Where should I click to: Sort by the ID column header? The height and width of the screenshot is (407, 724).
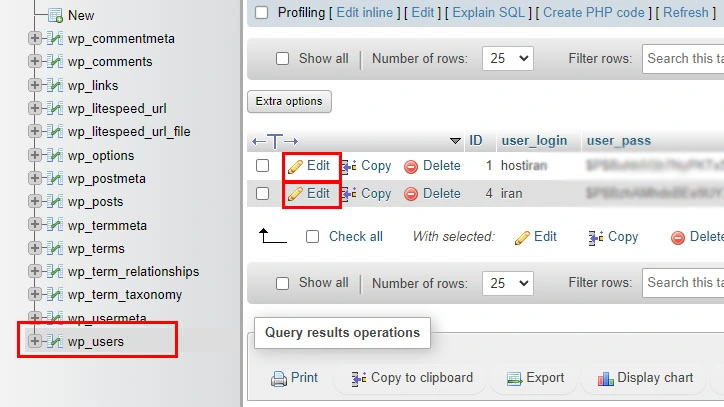tap(476, 140)
